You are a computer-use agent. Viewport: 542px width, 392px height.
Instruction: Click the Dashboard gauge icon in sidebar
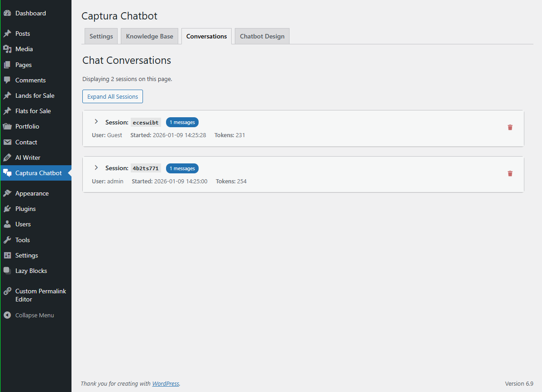tap(7, 13)
